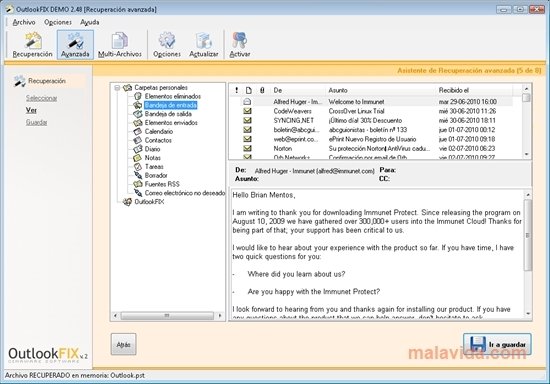
Task: Select Elementos enviados folder
Action: (171, 123)
